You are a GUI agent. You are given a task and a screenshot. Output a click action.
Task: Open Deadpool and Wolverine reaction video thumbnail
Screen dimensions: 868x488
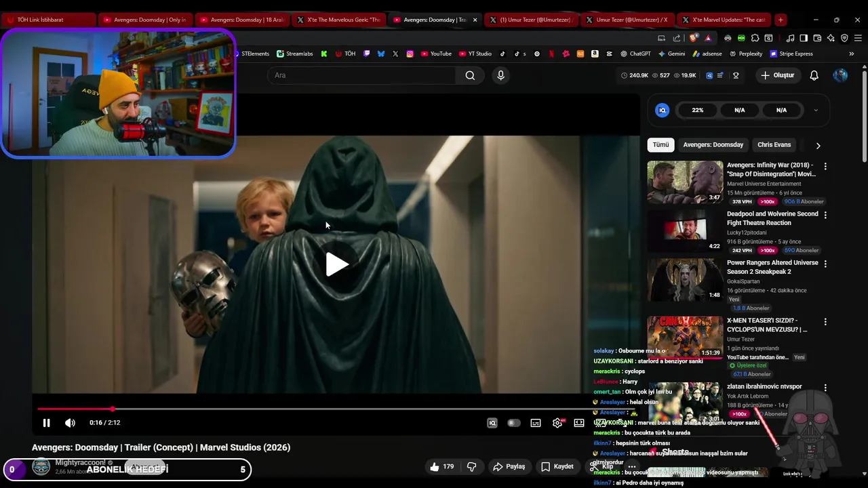pyautogui.click(x=685, y=230)
